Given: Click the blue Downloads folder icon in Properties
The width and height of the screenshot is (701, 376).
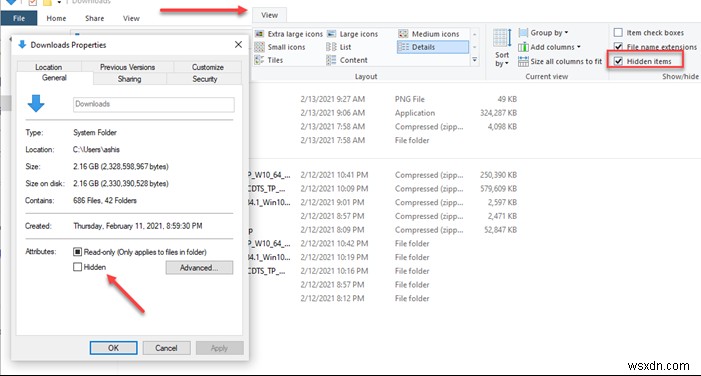Looking at the screenshot, I should [x=36, y=103].
